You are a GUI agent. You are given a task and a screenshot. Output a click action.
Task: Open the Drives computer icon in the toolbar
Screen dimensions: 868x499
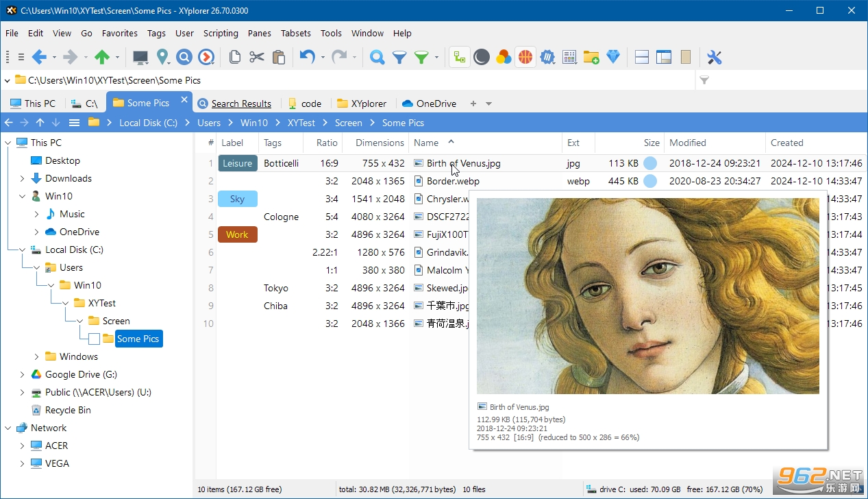140,57
